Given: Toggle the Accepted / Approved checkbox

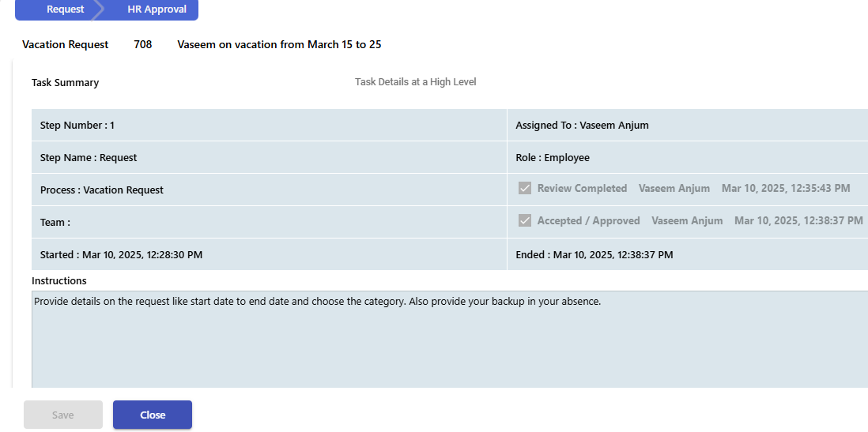Looking at the screenshot, I should (x=525, y=220).
